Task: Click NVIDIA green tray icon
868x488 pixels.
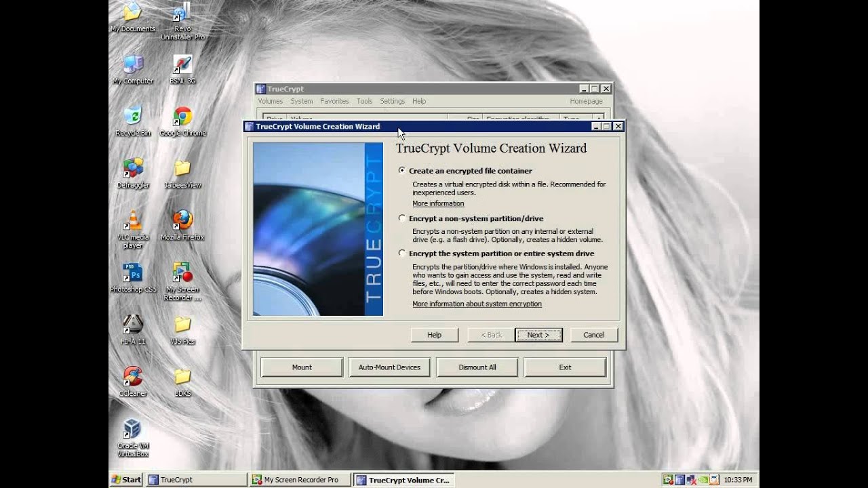Action: 703,480
